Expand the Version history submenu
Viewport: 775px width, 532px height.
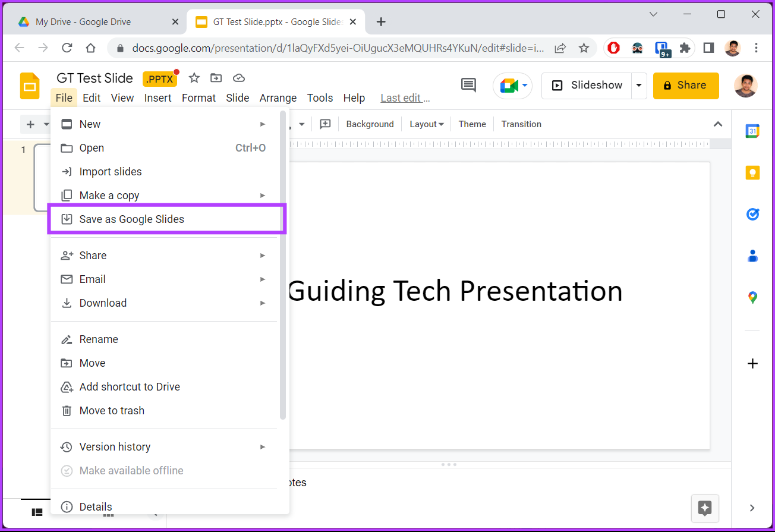(114, 446)
